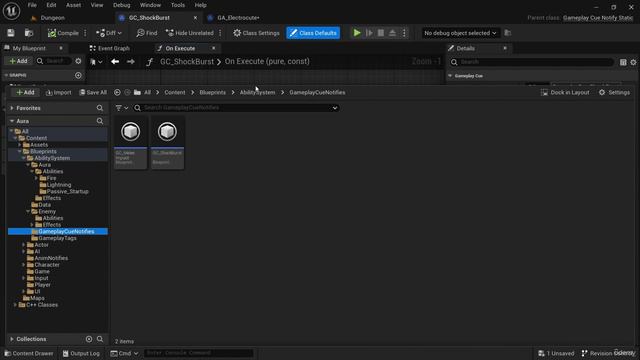Go to previous folder history icon

[117, 93]
